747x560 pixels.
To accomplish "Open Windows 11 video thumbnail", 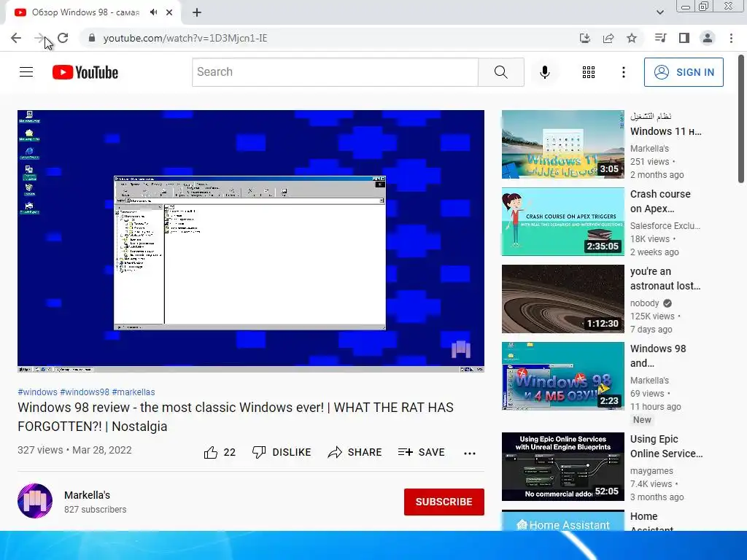I will point(562,144).
